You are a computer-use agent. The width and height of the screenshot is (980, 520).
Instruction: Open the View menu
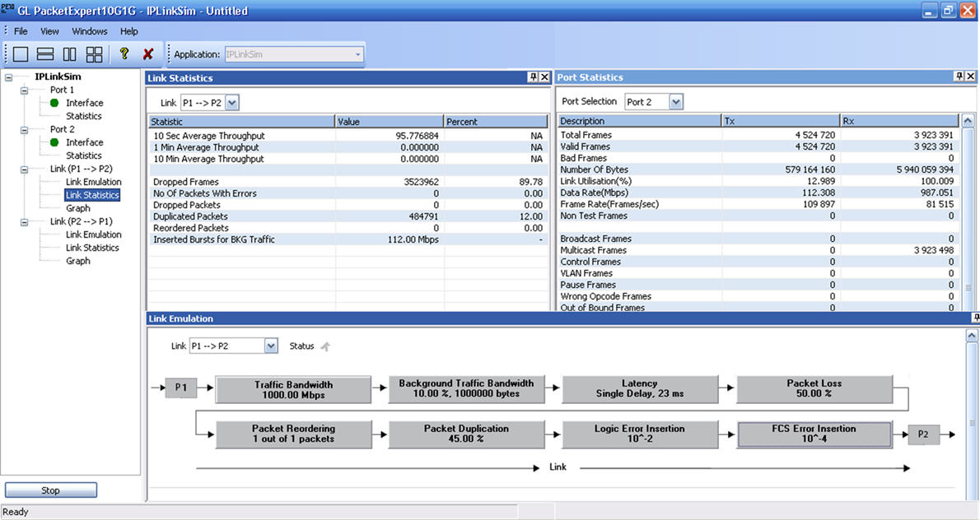click(49, 31)
